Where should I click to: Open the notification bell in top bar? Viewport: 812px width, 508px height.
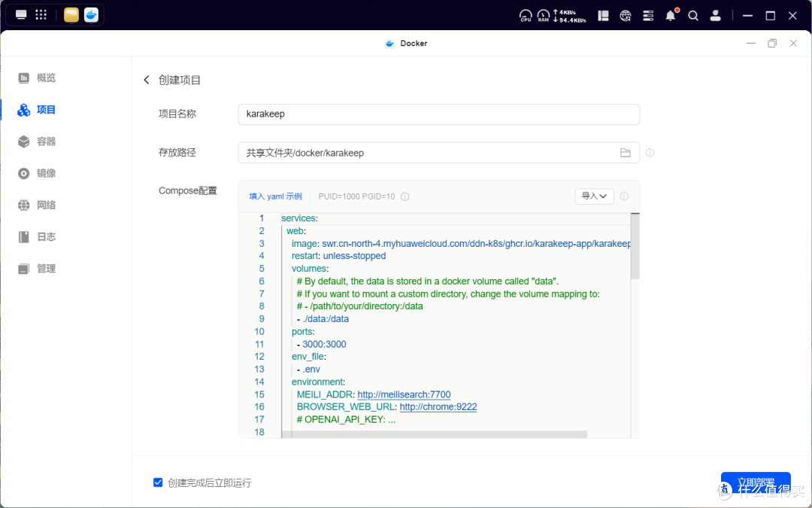pyautogui.click(x=670, y=15)
